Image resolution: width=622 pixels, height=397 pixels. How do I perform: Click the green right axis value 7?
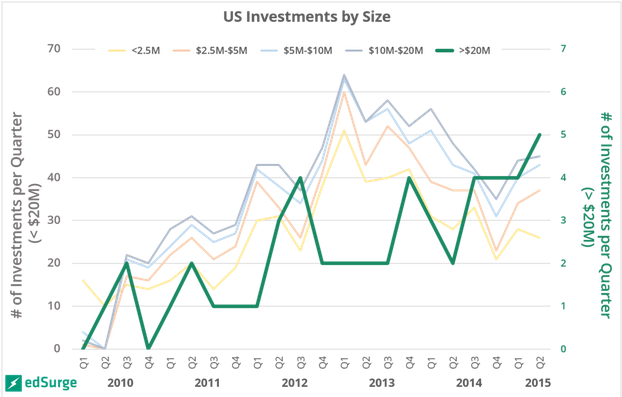(563, 49)
